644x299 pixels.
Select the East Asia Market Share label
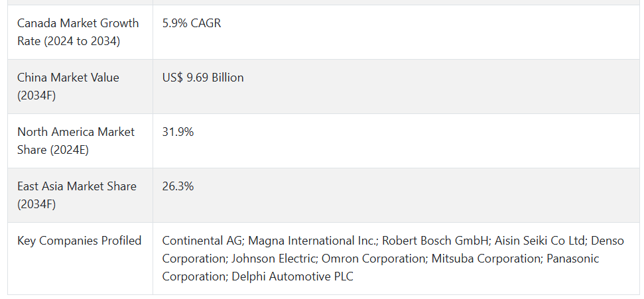77,195
